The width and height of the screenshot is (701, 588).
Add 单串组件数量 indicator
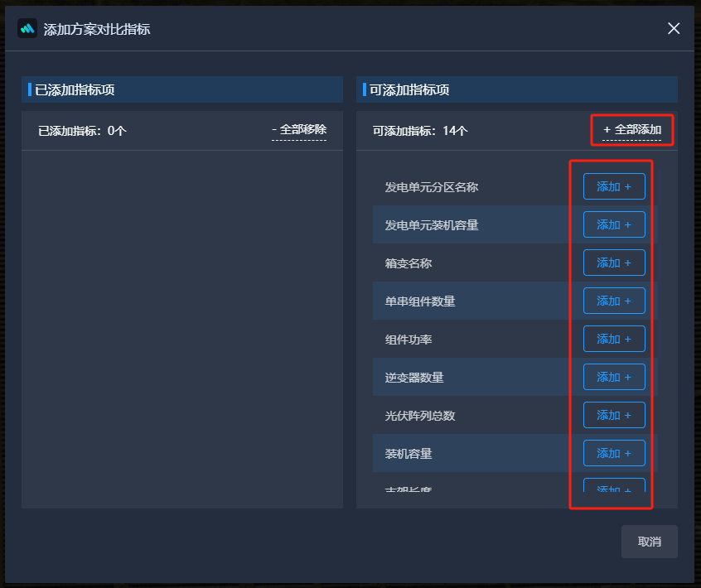[614, 301]
